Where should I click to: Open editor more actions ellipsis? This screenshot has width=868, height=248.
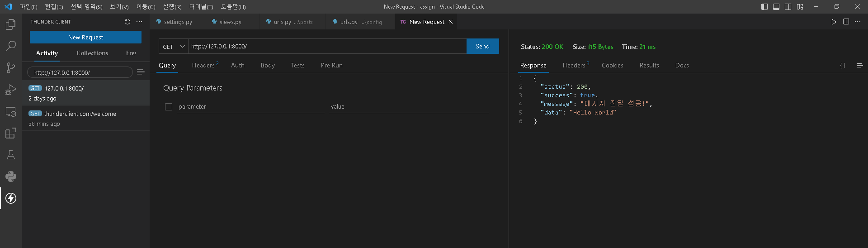(x=858, y=22)
